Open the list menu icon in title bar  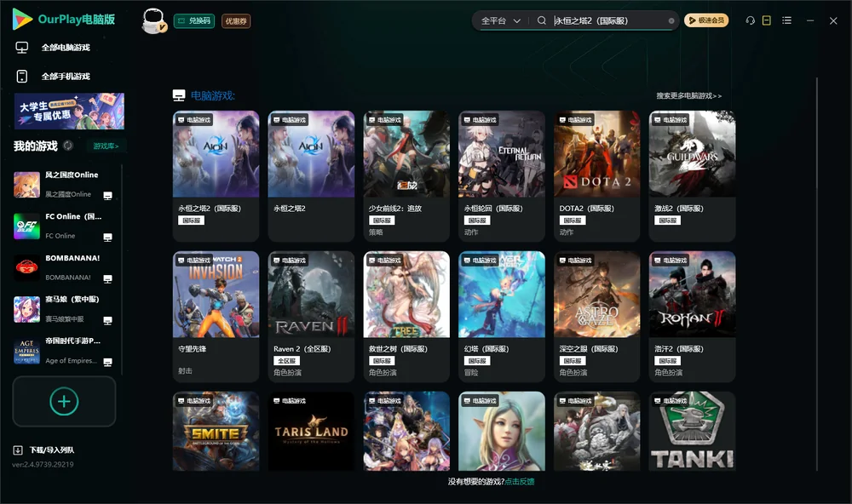786,20
